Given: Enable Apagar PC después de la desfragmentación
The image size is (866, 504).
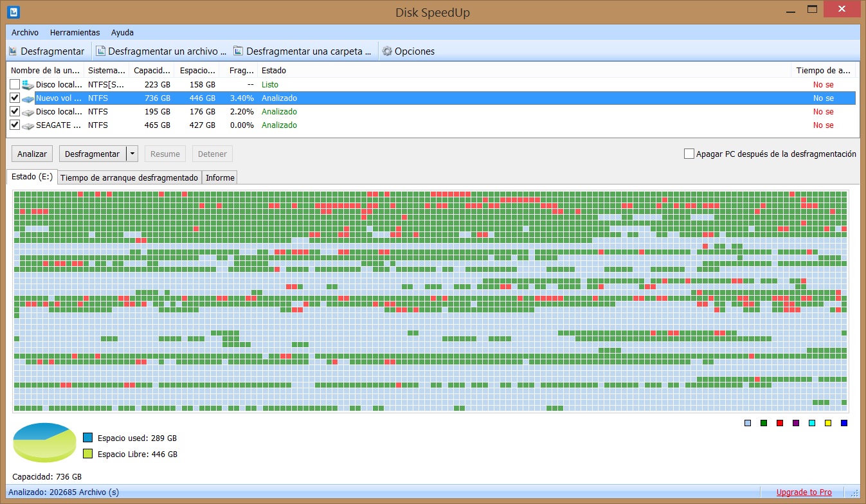Looking at the screenshot, I should pos(689,154).
